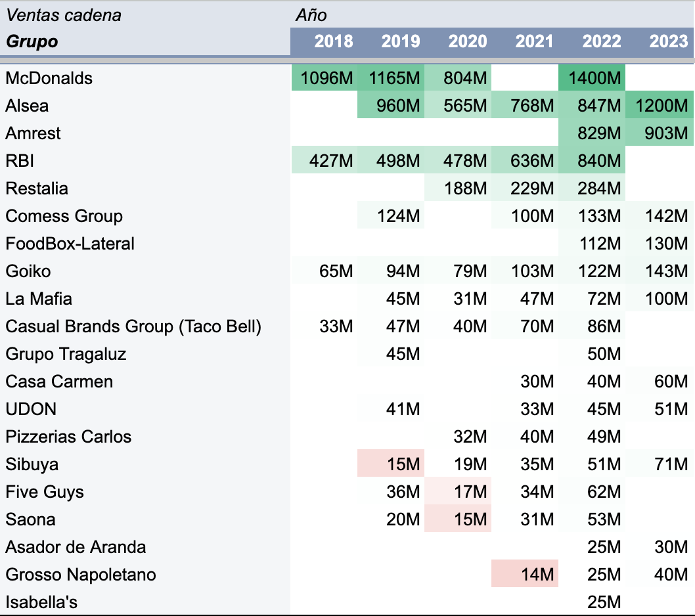Select the FoodBox-Lateral row label
The width and height of the screenshot is (695, 616).
tap(70, 244)
